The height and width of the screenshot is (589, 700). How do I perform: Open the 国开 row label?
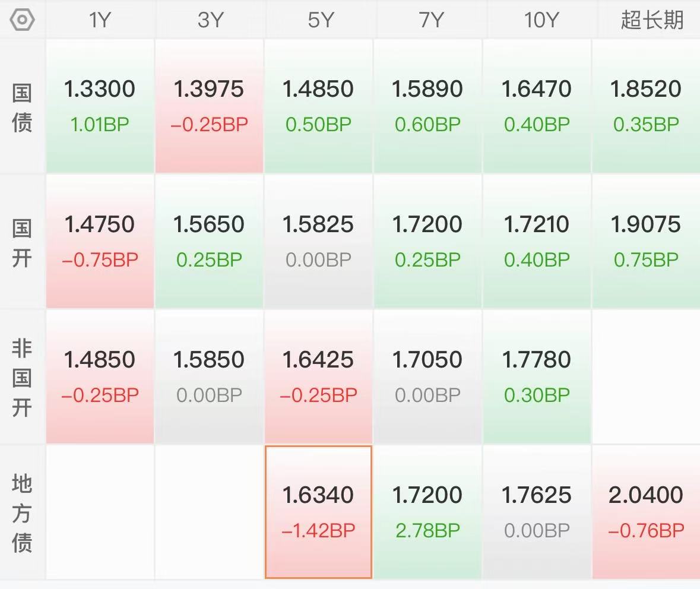click(x=22, y=242)
